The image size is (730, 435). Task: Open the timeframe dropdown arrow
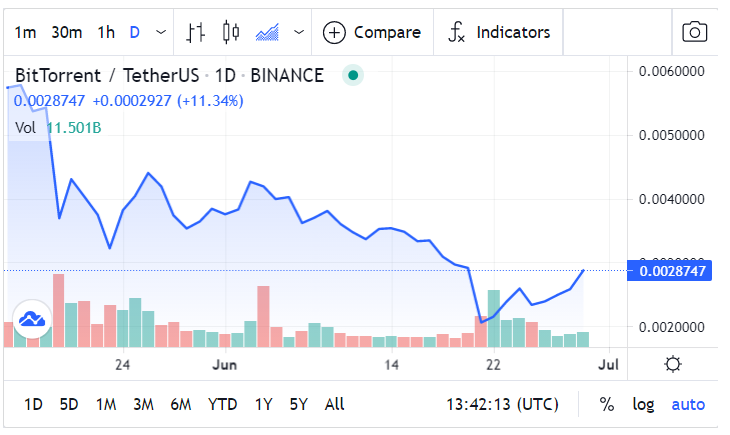(161, 33)
